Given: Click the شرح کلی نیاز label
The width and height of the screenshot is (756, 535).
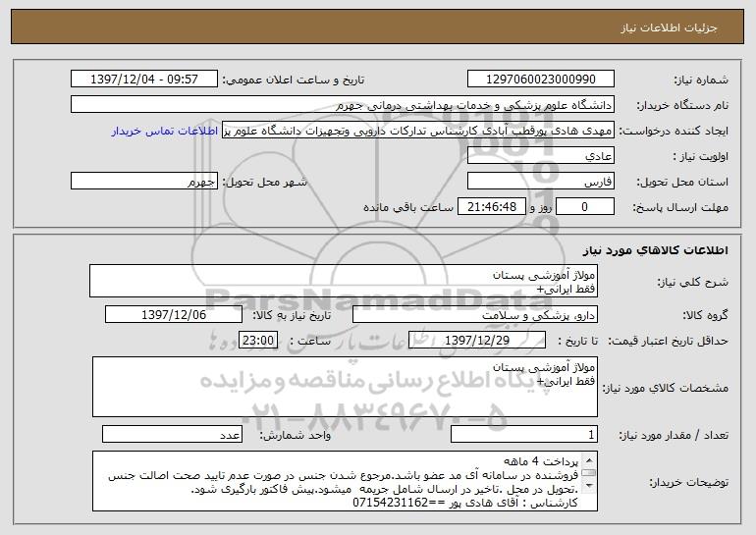Looking at the screenshot, I should click(x=693, y=282).
